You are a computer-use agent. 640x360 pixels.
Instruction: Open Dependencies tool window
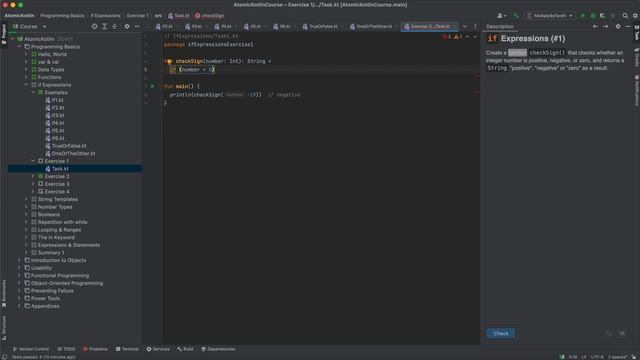218,349
